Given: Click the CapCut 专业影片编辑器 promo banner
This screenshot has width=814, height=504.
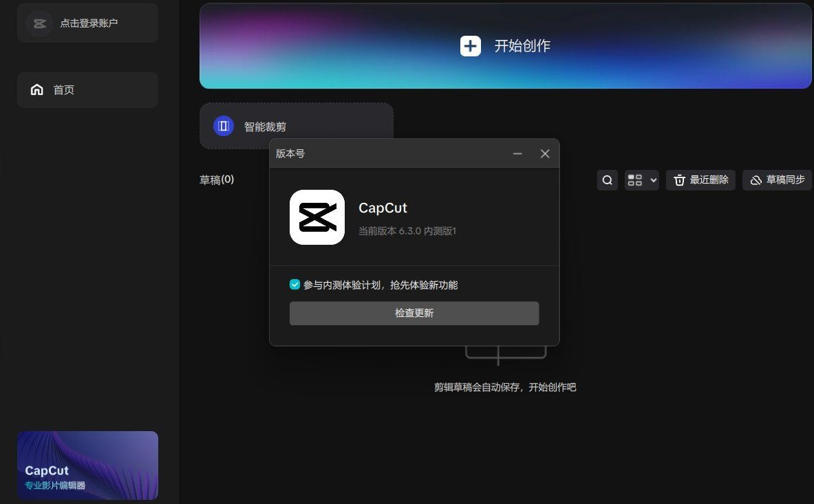Looking at the screenshot, I should [x=87, y=465].
